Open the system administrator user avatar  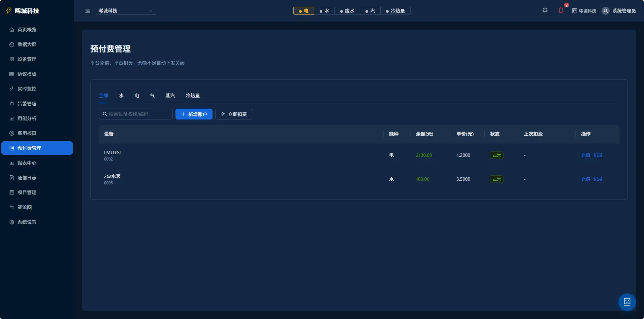click(x=606, y=11)
